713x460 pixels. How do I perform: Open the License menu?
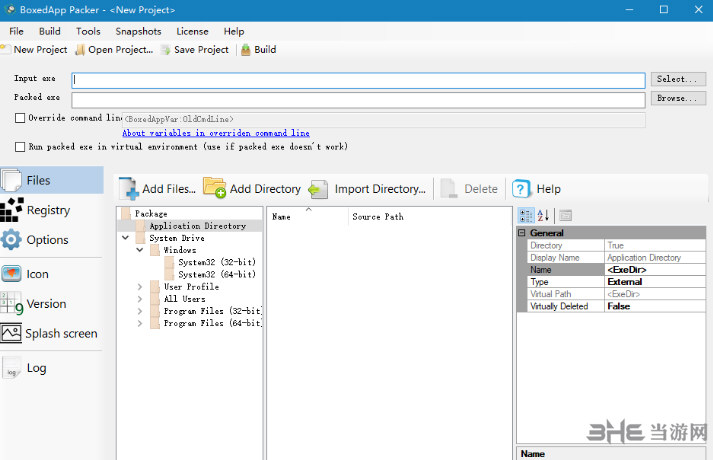tap(192, 31)
